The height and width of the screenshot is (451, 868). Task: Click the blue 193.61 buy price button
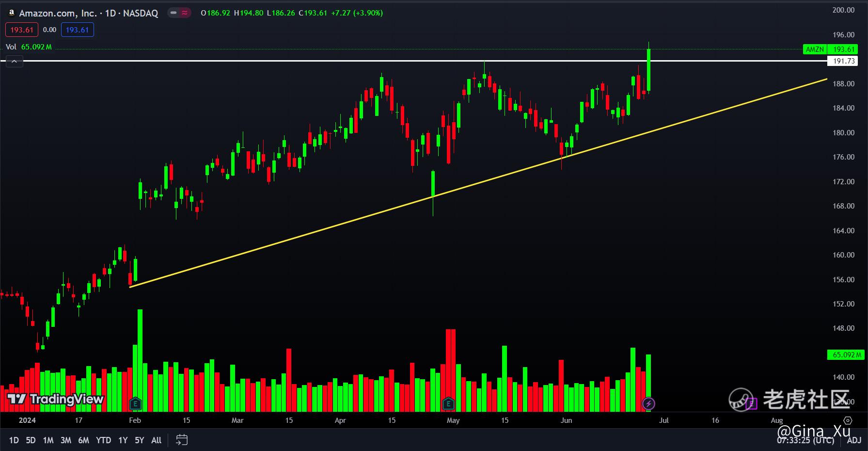[77, 30]
